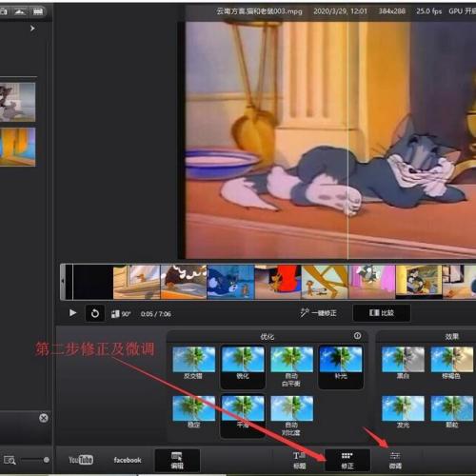Click the magnifier zoom icon at bottom left
The width and height of the screenshot is (476, 476).
(x=10, y=460)
